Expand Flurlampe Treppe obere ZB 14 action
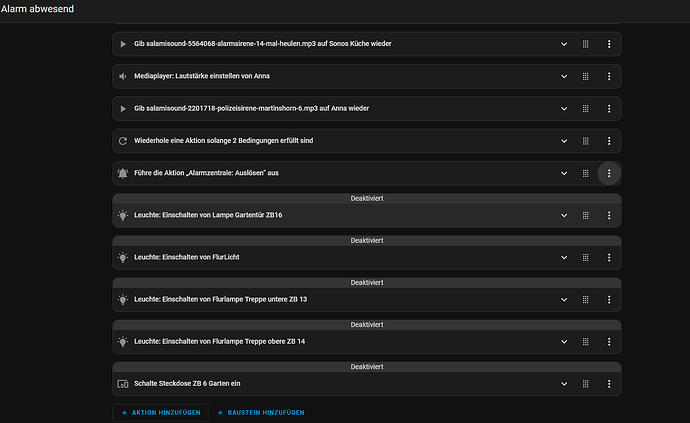 [564, 342]
